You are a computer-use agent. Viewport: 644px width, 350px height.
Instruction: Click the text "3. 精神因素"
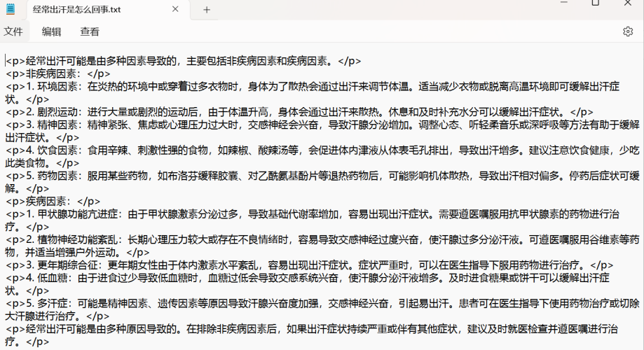tap(52, 125)
